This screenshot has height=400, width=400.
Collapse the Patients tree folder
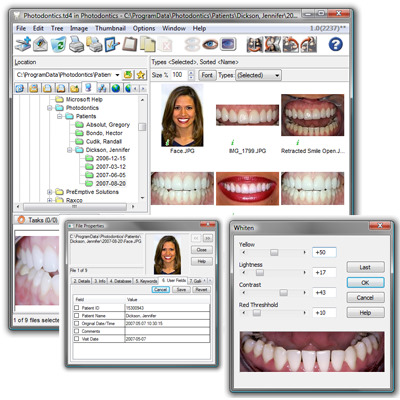click(60, 116)
